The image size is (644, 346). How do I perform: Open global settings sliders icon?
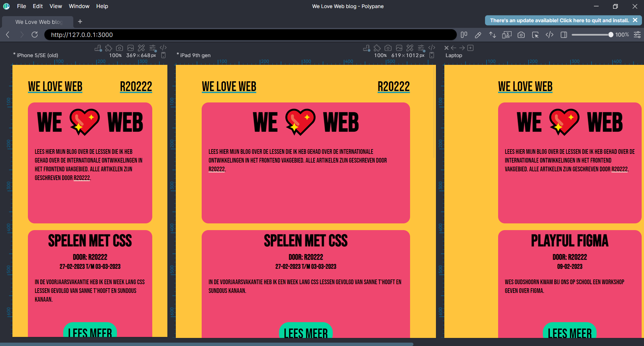[x=637, y=35]
